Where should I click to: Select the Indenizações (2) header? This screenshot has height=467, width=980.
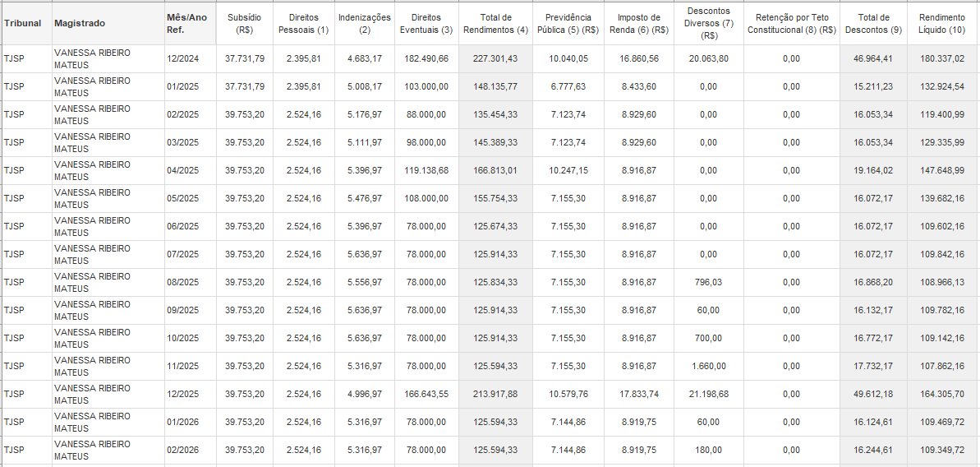pos(365,24)
